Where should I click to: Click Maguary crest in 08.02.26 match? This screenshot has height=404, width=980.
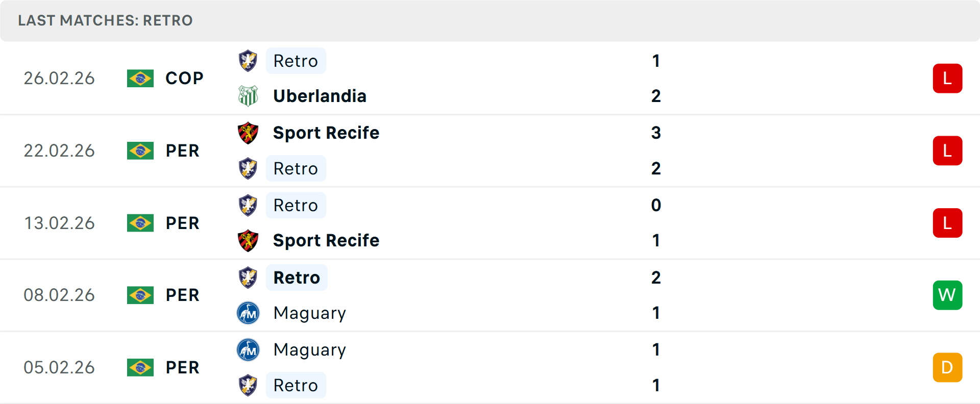click(248, 313)
